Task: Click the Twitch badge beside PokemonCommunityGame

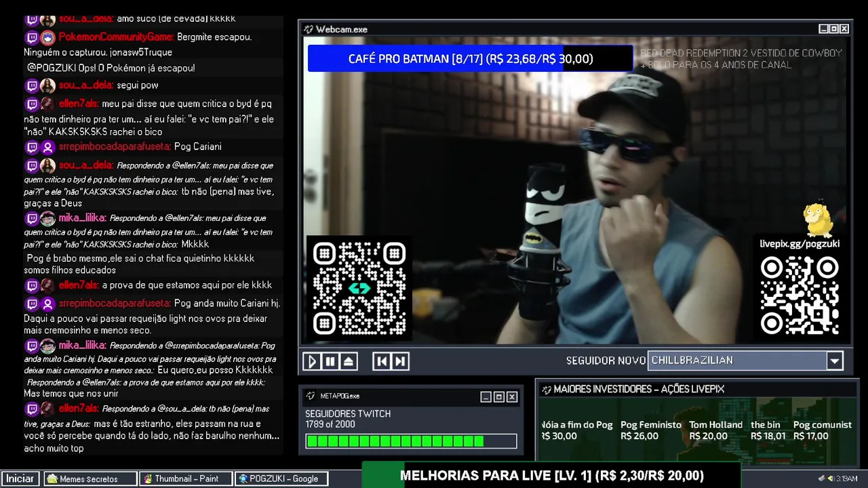Action: pyautogui.click(x=31, y=37)
